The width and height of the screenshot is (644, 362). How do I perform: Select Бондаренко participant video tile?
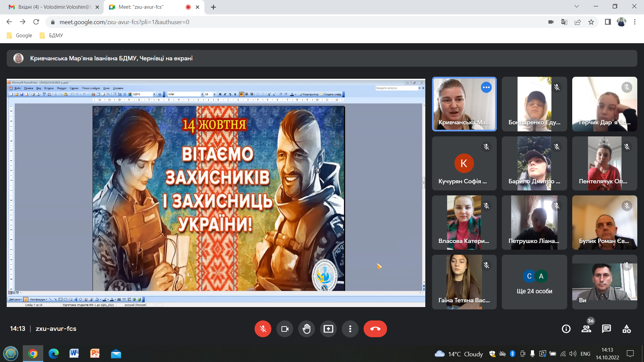(x=534, y=104)
